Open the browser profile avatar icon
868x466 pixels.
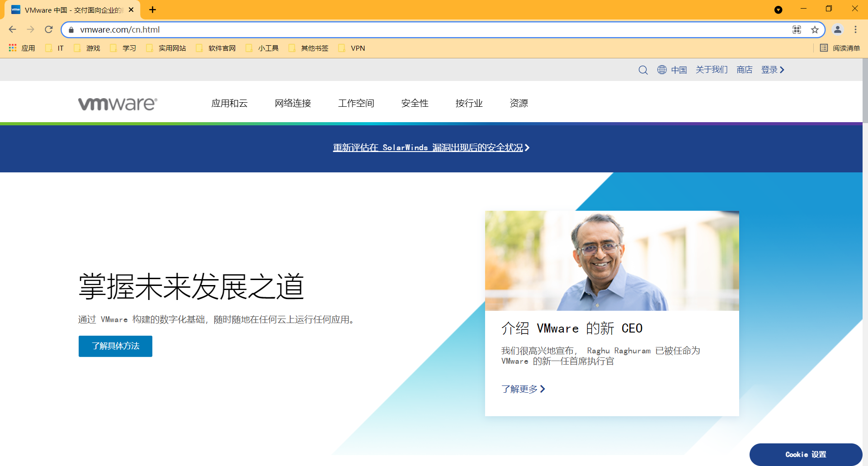click(x=838, y=29)
